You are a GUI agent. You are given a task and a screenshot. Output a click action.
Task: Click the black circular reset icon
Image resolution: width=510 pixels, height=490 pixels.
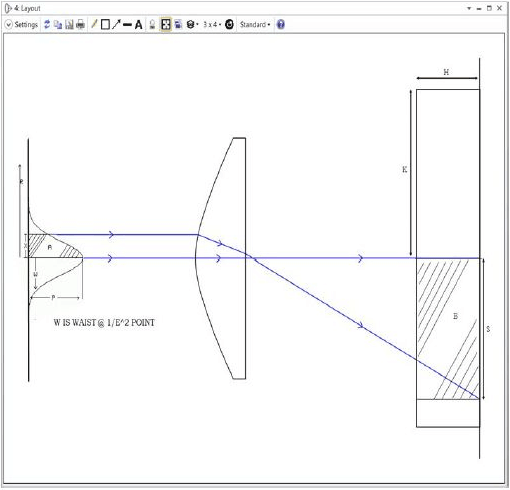pyautogui.click(x=229, y=24)
